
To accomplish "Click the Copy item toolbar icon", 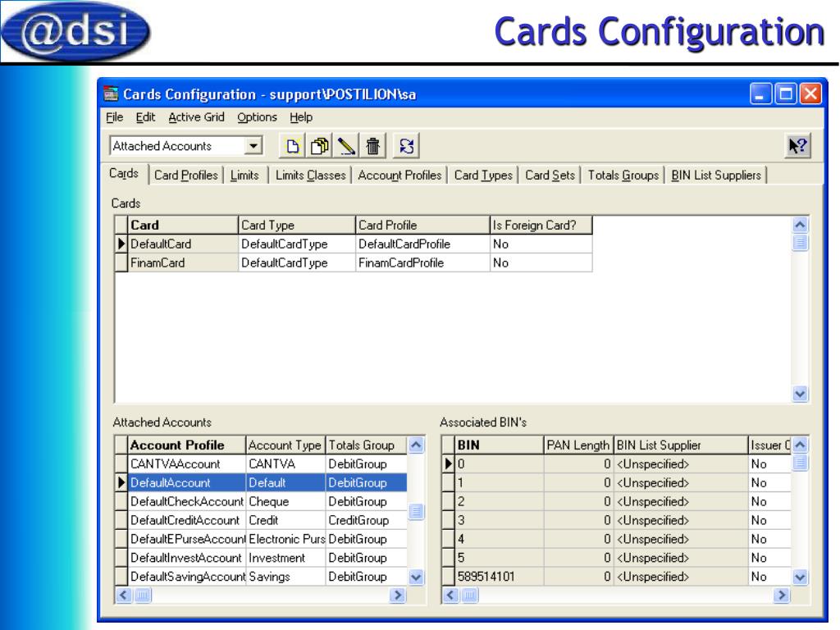I will [320, 146].
